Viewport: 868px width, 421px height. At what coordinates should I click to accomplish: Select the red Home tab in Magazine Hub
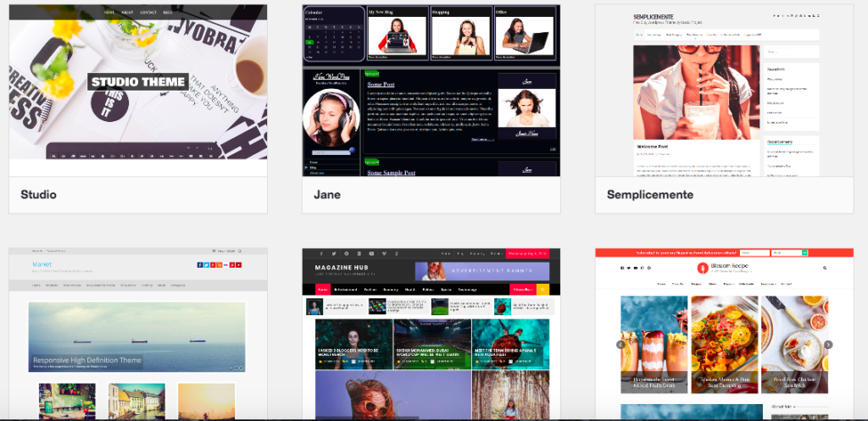tap(323, 290)
